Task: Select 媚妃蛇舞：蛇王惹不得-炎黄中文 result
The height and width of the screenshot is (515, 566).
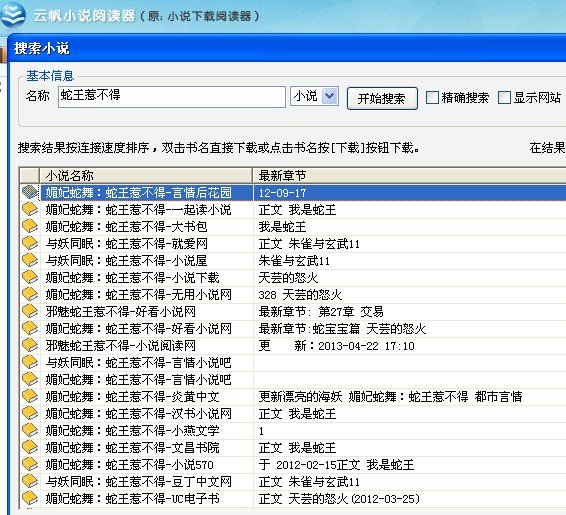Action: (x=132, y=397)
